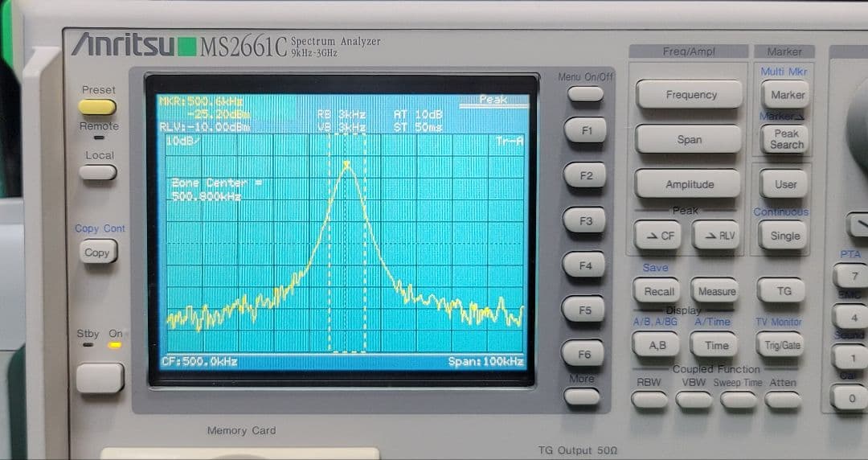Screen dimensions: 868x460
Task: Select the ST 50ms readout
Action: point(418,127)
